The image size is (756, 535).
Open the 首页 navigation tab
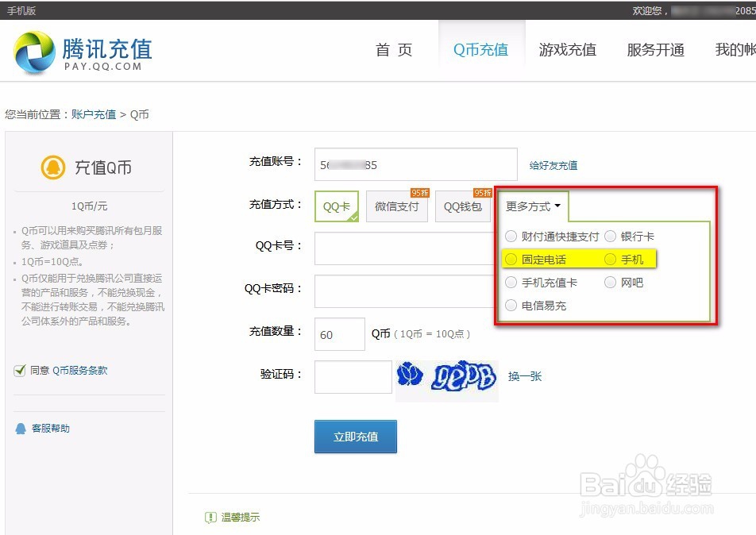click(x=394, y=50)
